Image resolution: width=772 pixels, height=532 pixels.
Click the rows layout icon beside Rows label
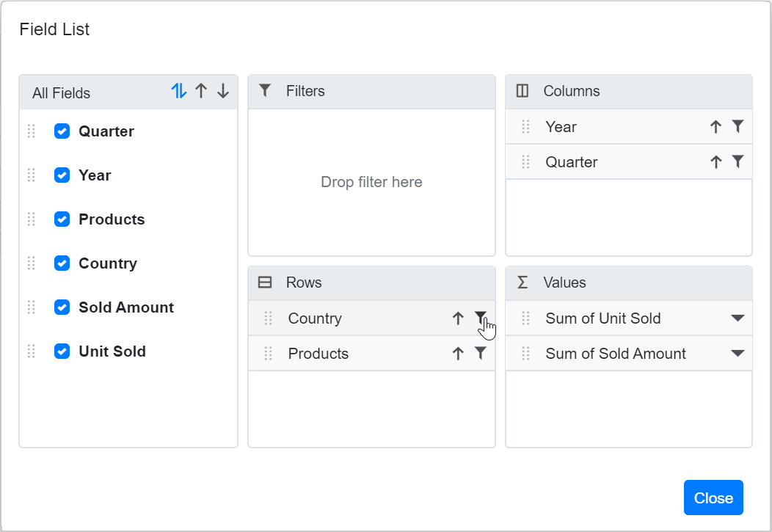(x=265, y=283)
